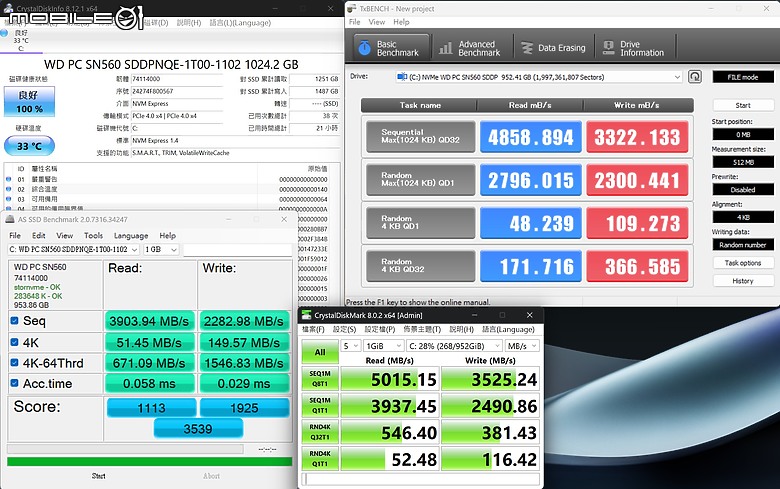This screenshot has height=489, width=780.
Task: Open History in TxBENCH
Action: pos(743,281)
